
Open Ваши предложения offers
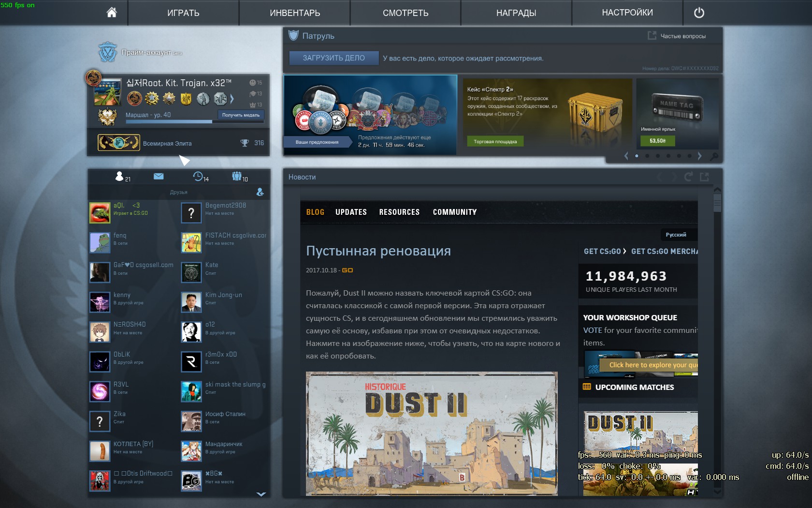(x=317, y=142)
